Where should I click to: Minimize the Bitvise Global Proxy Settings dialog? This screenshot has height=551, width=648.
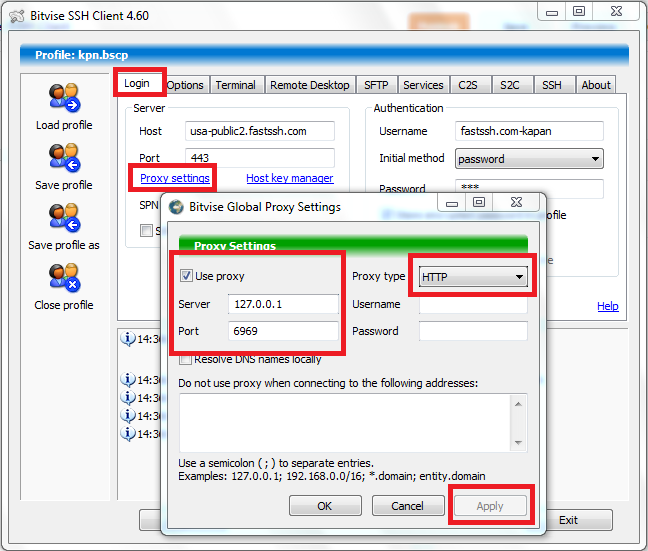(x=452, y=203)
